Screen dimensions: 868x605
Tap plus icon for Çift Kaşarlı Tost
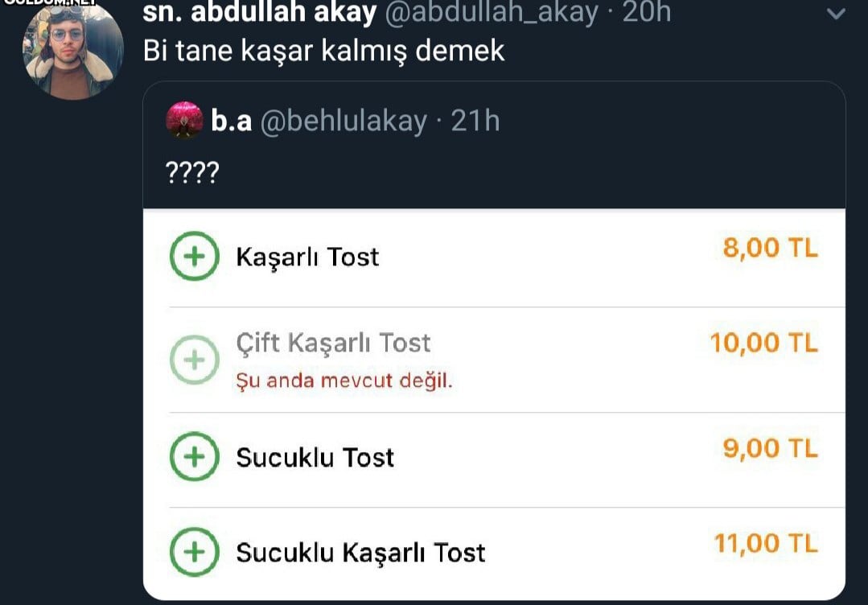click(195, 360)
